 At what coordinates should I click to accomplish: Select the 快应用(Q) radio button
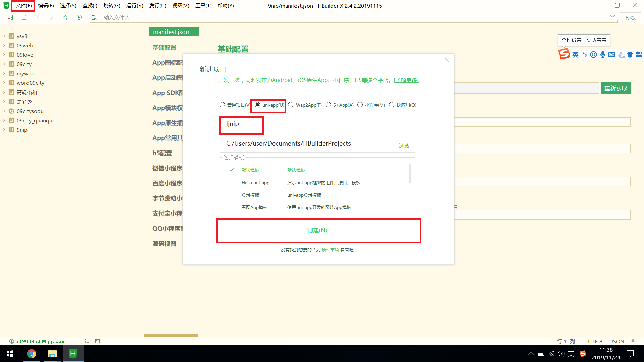392,105
